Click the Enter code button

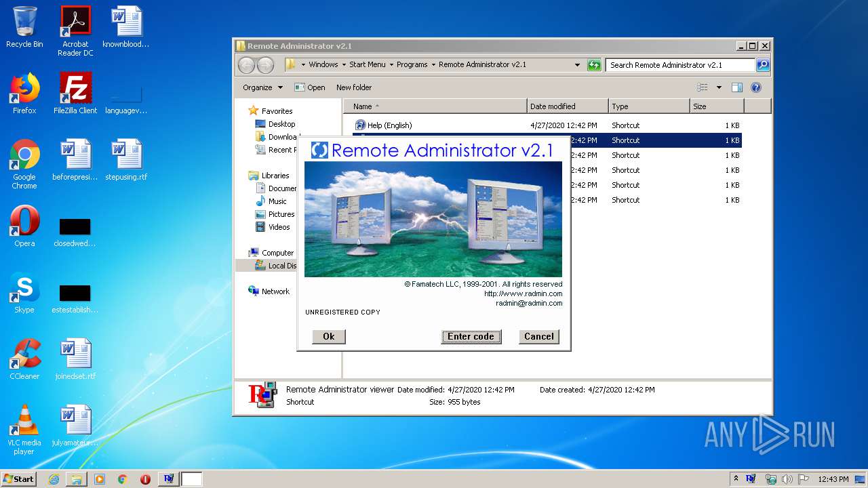pos(471,336)
